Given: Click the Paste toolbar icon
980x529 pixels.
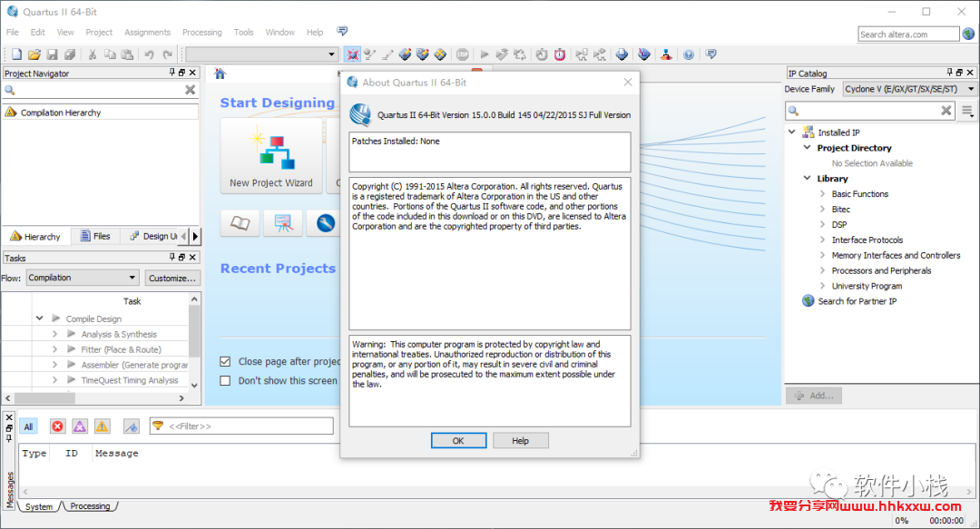Looking at the screenshot, I should [127, 55].
